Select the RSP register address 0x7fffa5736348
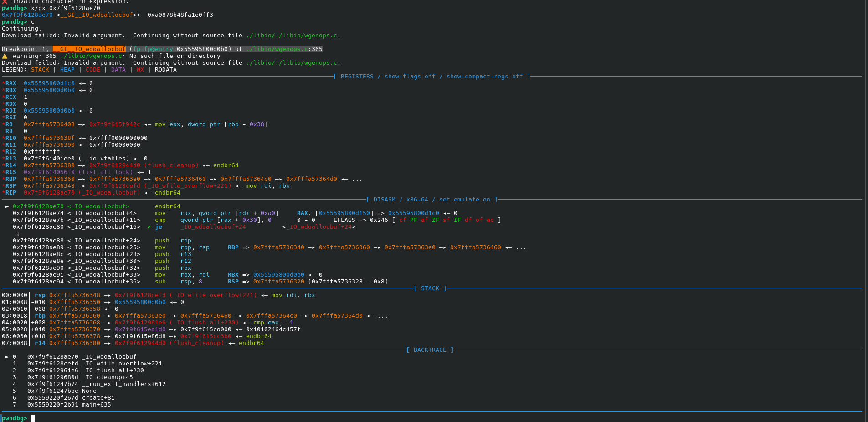Screen dimensions: 868x422 pyautogui.click(x=49, y=186)
